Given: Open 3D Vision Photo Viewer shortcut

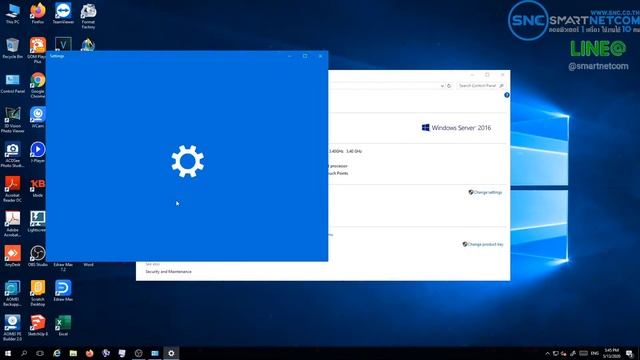Looking at the screenshot, I should point(12,120).
